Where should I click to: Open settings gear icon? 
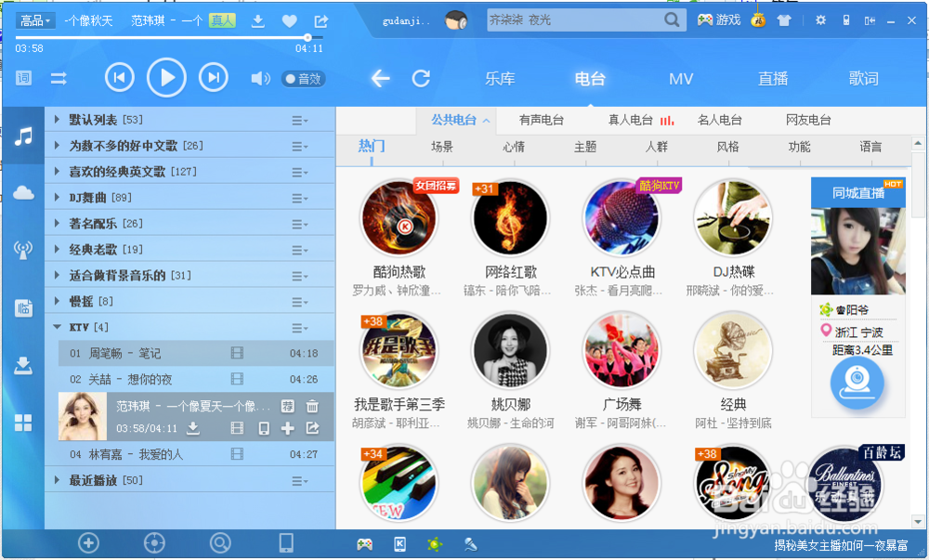820,20
